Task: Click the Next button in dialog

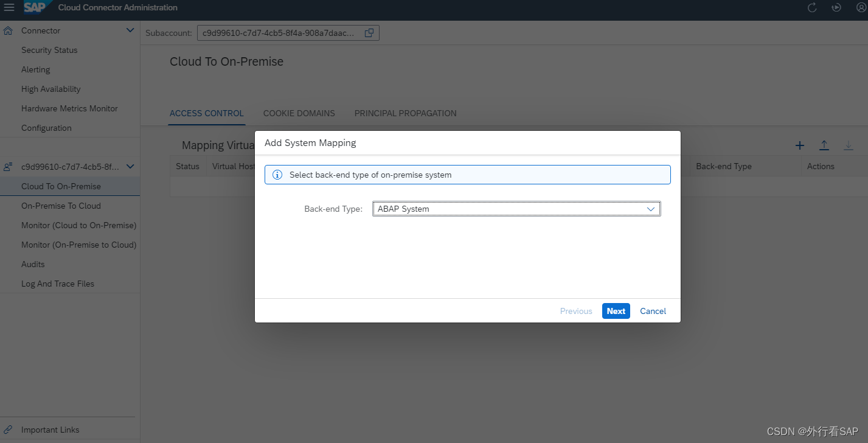Action: point(616,311)
